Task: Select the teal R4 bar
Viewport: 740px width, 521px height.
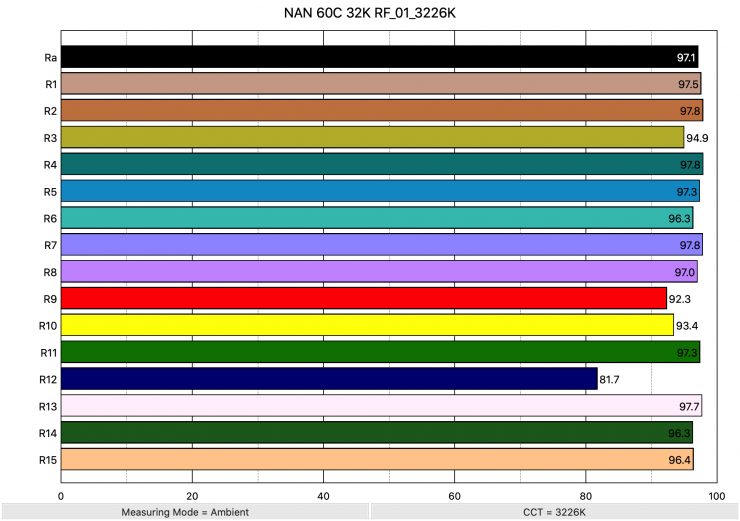Action: coord(381,164)
